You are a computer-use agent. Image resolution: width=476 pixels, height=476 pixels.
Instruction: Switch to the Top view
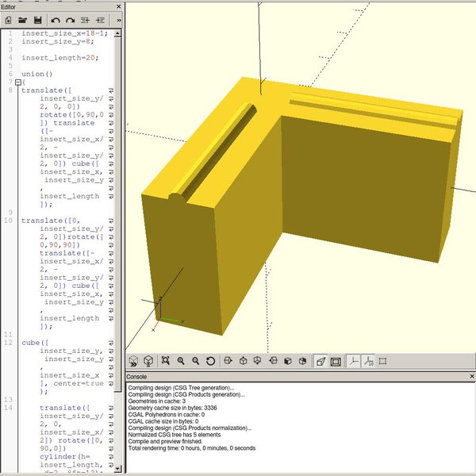(x=243, y=361)
